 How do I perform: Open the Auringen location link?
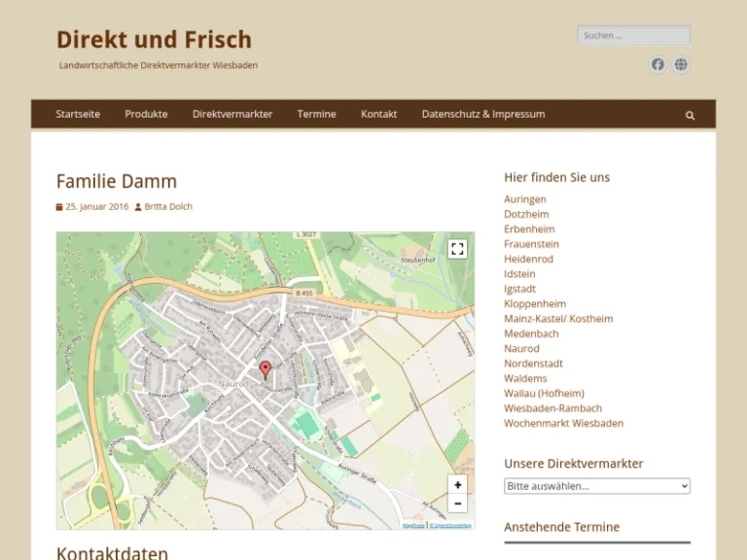(x=525, y=199)
